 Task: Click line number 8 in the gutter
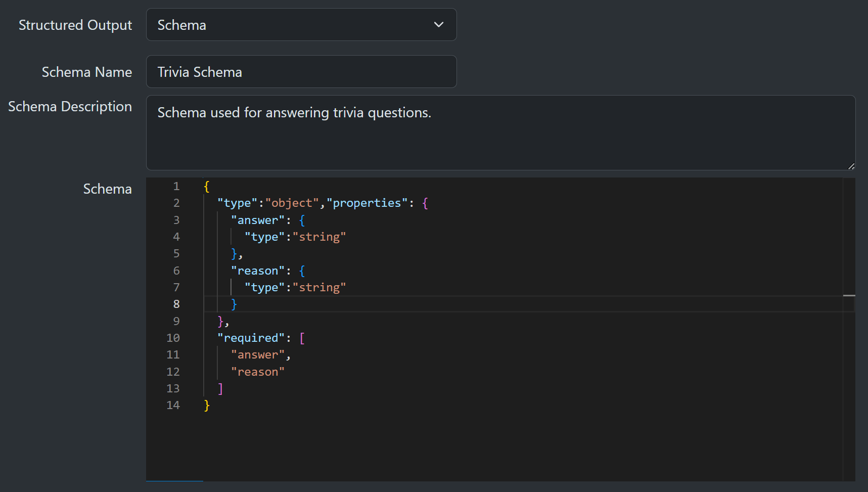tap(176, 304)
